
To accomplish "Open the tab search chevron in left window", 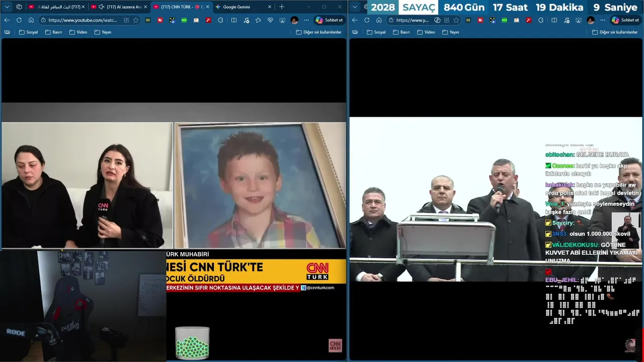I will [7, 7].
